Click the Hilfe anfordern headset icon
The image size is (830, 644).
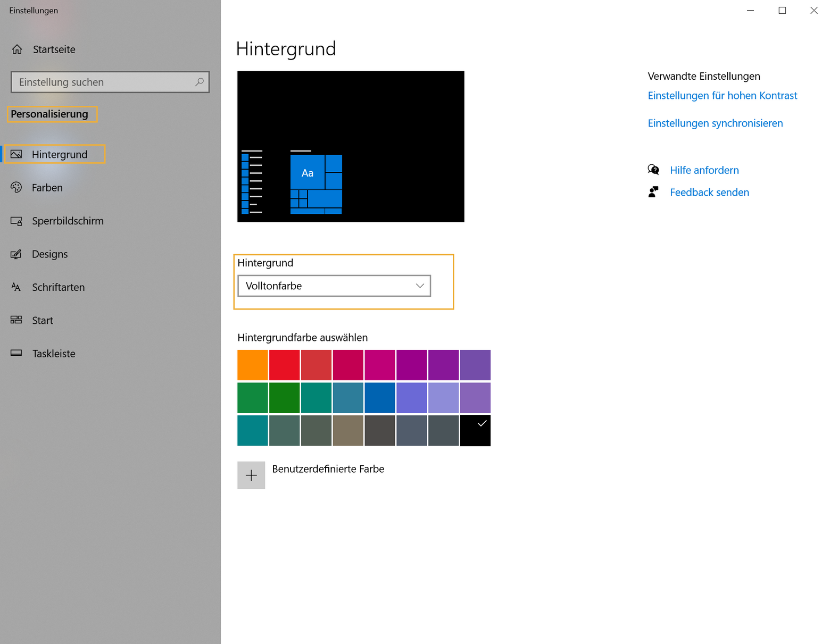[653, 169]
